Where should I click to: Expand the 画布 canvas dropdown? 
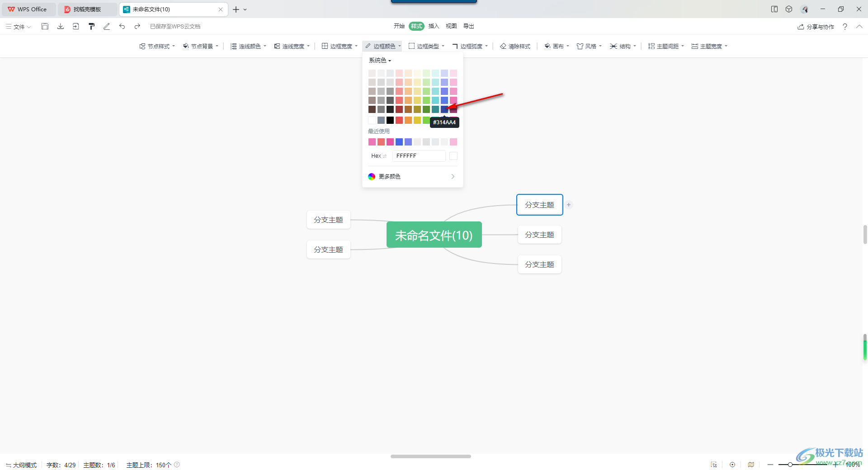[x=557, y=46]
